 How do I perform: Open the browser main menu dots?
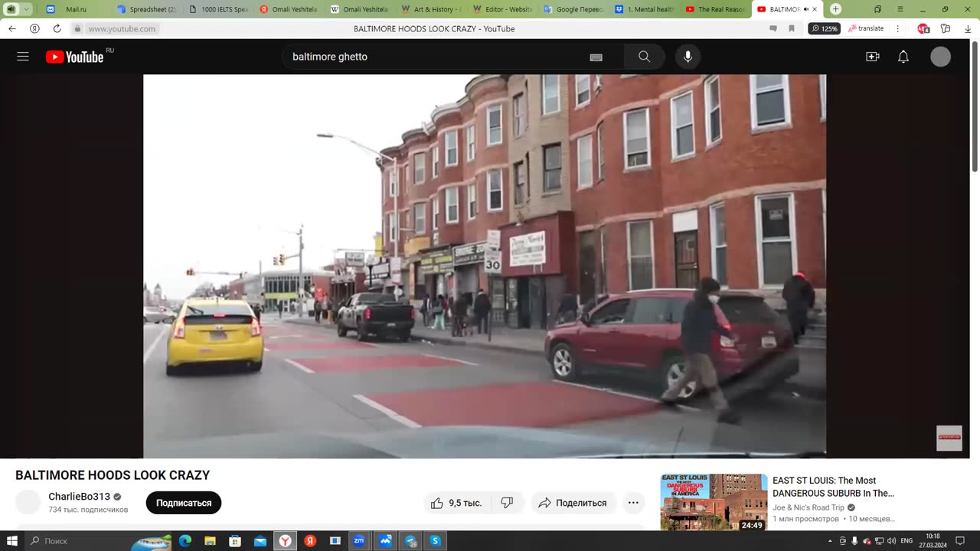click(x=898, y=28)
